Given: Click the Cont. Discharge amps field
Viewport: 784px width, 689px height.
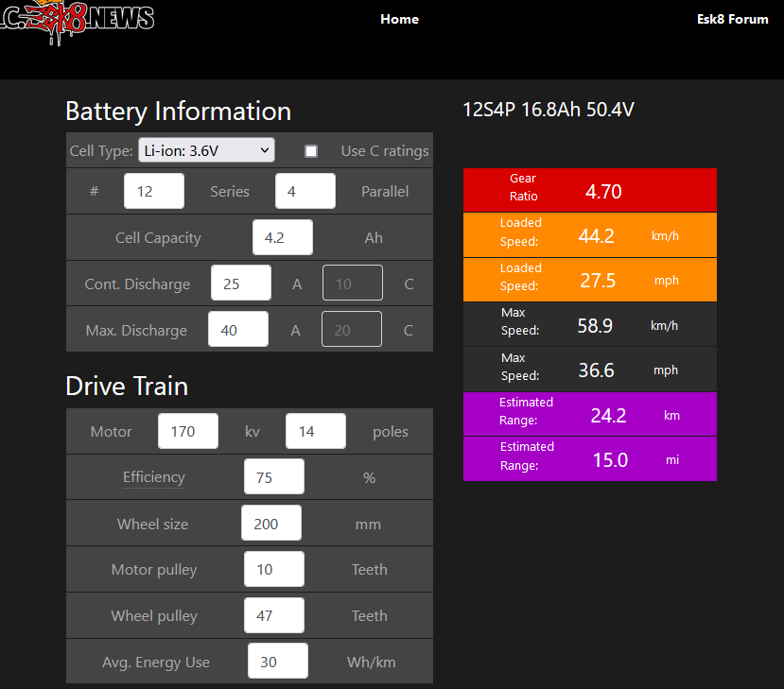Looking at the screenshot, I should (x=241, y=284).
